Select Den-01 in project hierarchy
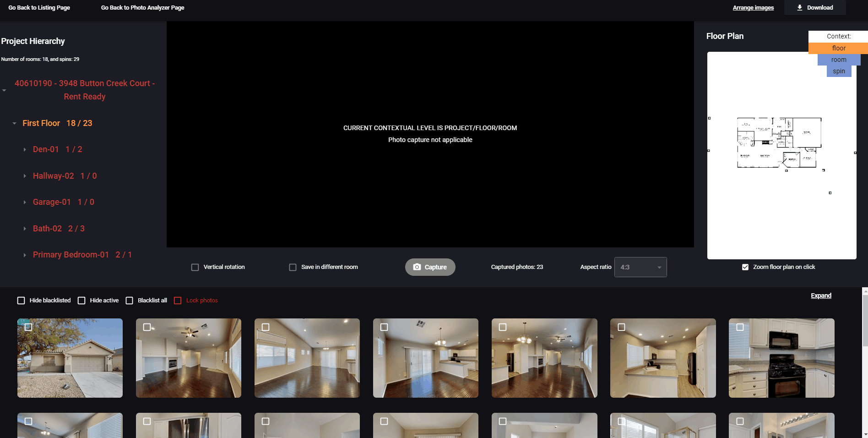 pos(58,149)
